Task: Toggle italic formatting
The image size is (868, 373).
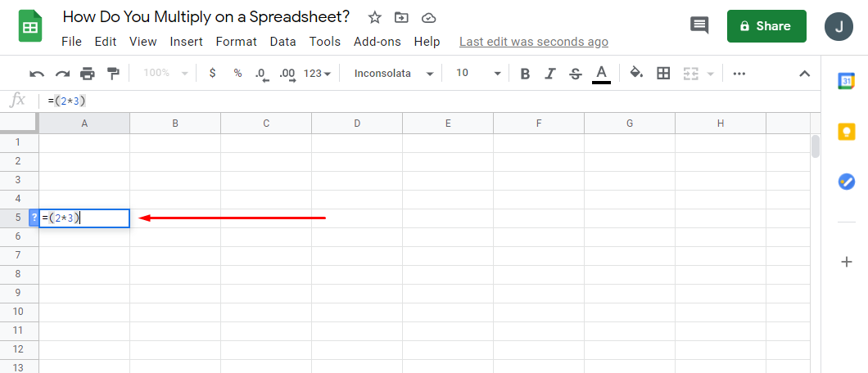Action: click(550, 74)
